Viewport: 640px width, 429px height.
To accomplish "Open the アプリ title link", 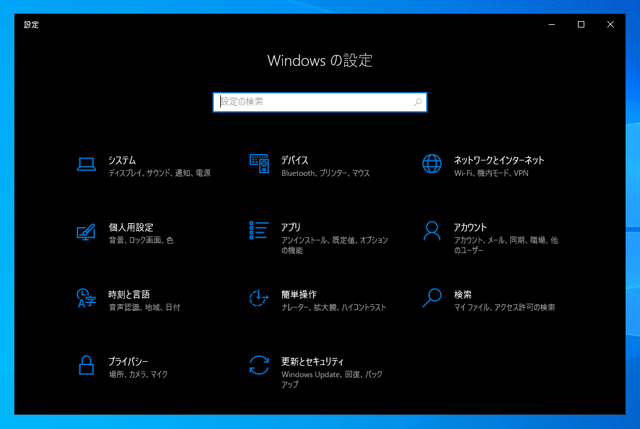I will (x=291, y=227).
